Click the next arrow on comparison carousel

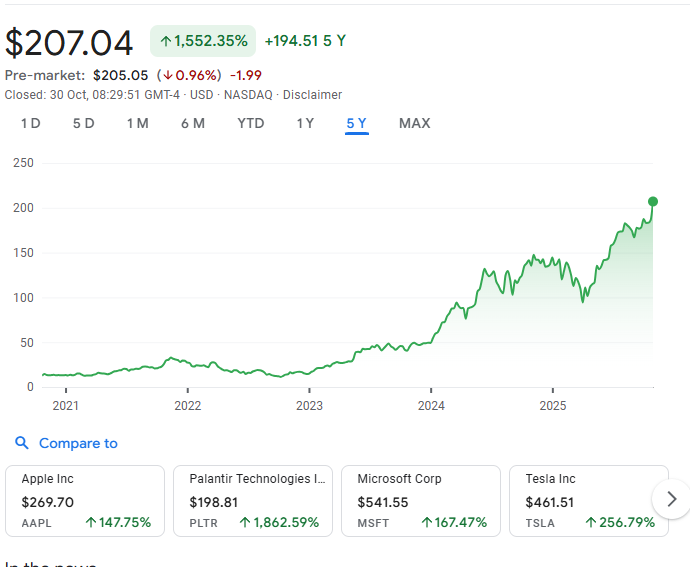pyautogui.click(x=672, y=499)
